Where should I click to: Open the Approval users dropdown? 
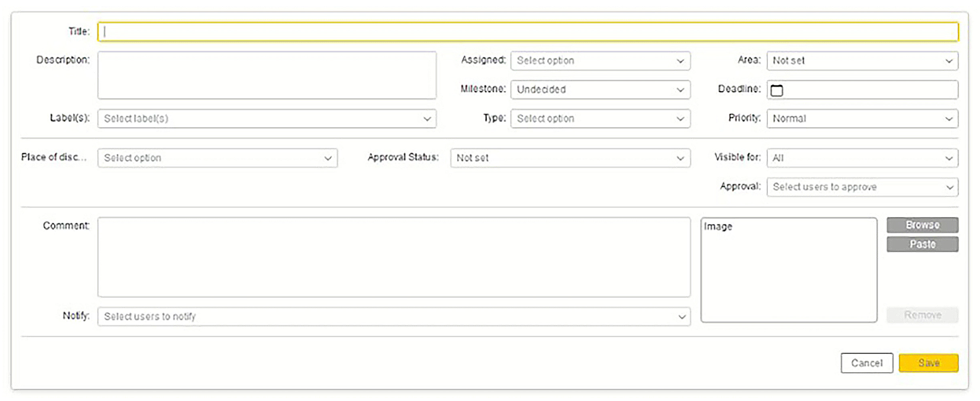pos(862,187)
